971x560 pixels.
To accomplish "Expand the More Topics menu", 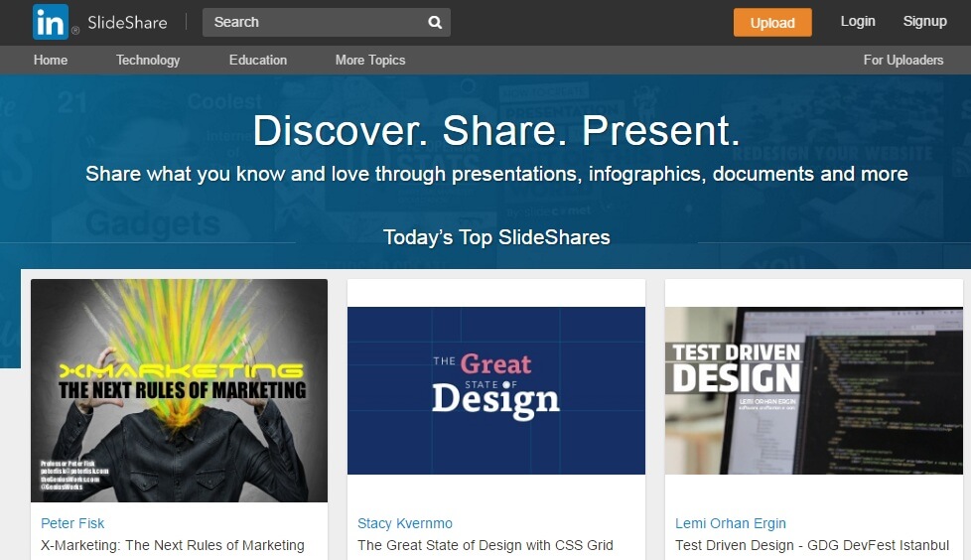I will pos(370,61).
